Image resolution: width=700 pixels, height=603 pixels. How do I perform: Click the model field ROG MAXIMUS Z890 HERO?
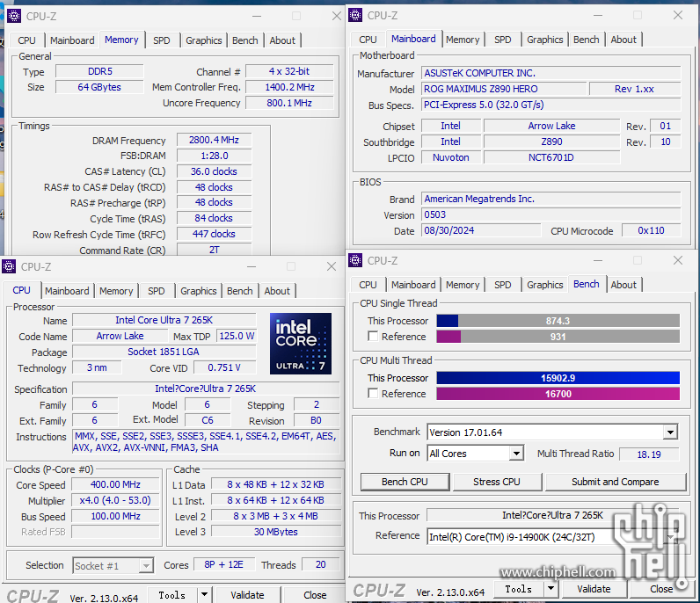504,89
